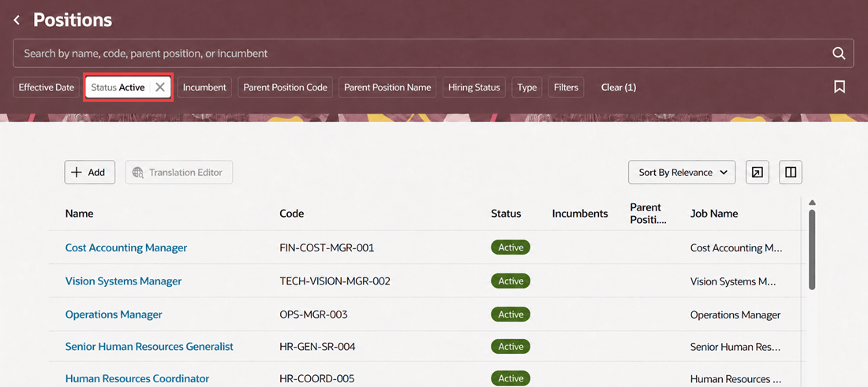The width and height of the screenshot is (868, 387).
Task: Click the Incumbents column header
Action: point(580,214)
